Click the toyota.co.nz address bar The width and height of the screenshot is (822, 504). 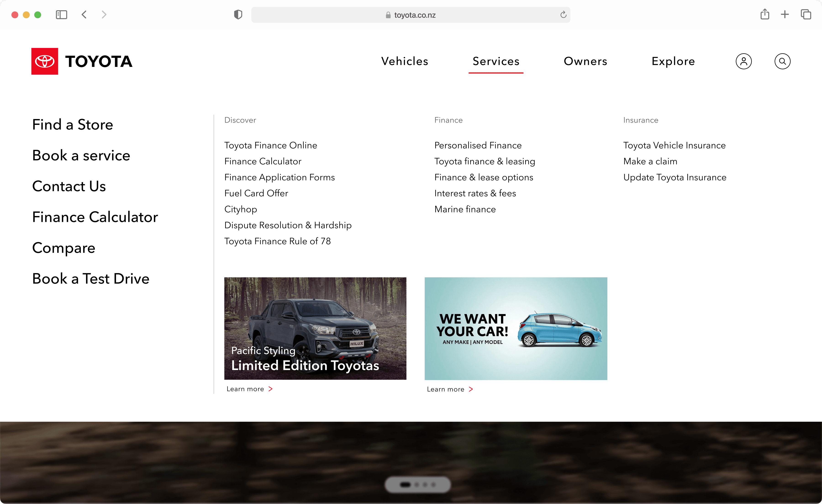click(x=410, y=15)
